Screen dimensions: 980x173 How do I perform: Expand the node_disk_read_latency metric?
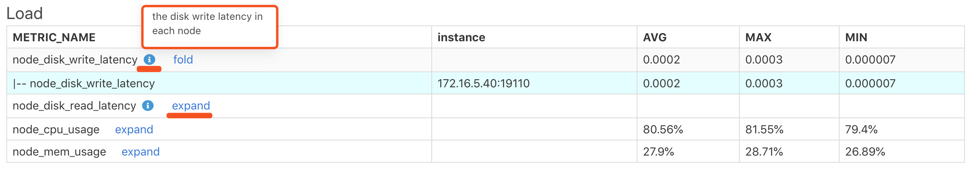pyautogui.click(x=191, y=106)
